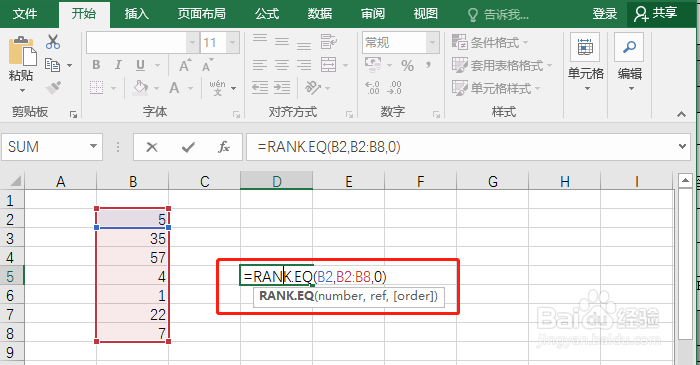Open the Name Box dropdown arrow
700x365 pixels.
pos(93,146)
